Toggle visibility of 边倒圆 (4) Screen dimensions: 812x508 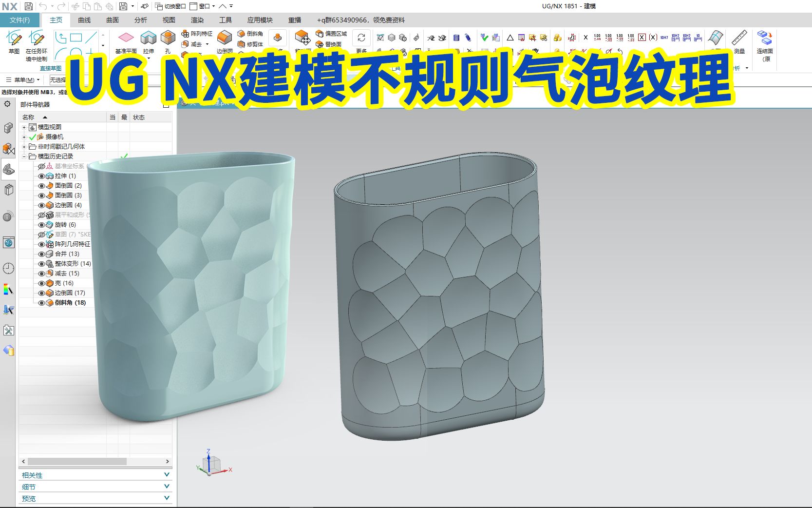click(x=41, y=205)
